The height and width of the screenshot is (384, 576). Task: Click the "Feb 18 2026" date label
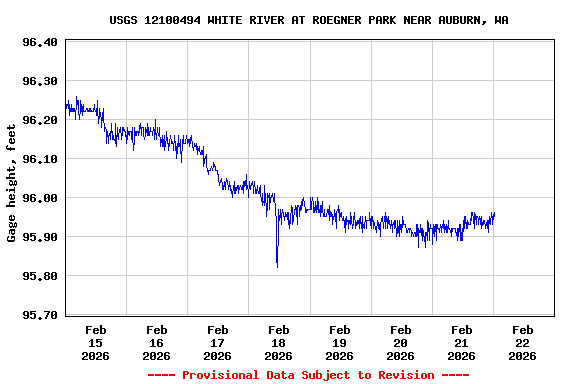tap(278, 343)
